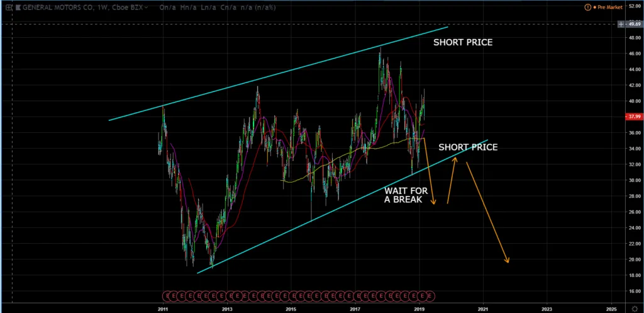Image resolution: width=644 pixels, height=313 pixels.
Task: Click the 52.00 price scale label
Action: 634,6
